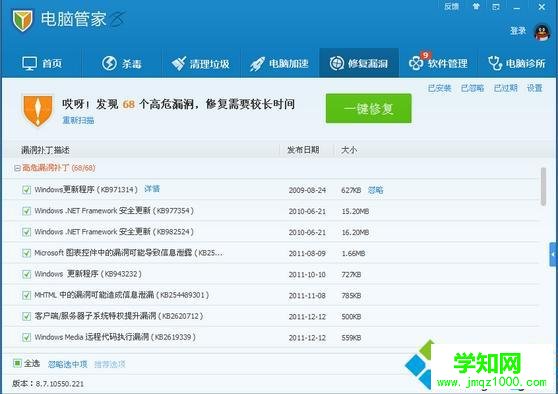Switch to the 杀毒 antivirus tab
Screen dimensions: 558x394
point(121,63)
